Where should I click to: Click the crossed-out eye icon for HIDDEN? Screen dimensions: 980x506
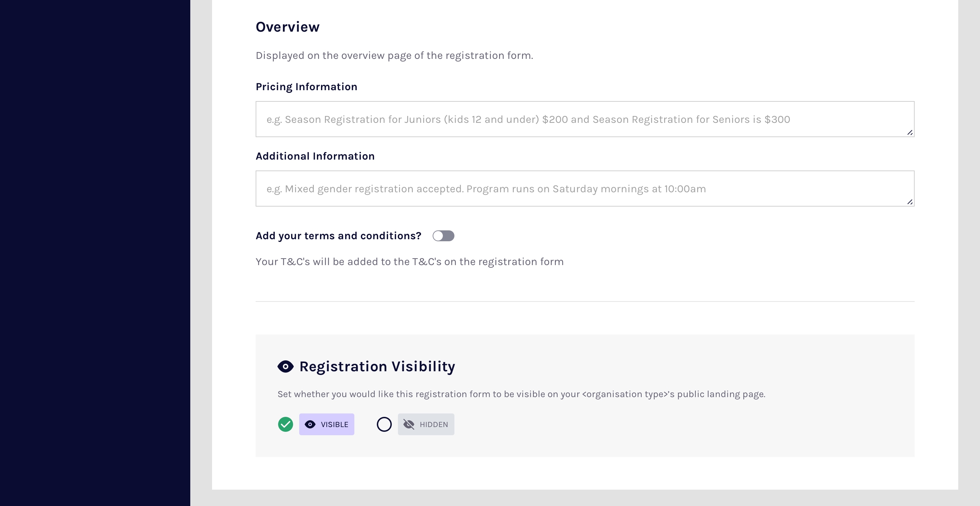coord(408,424)
